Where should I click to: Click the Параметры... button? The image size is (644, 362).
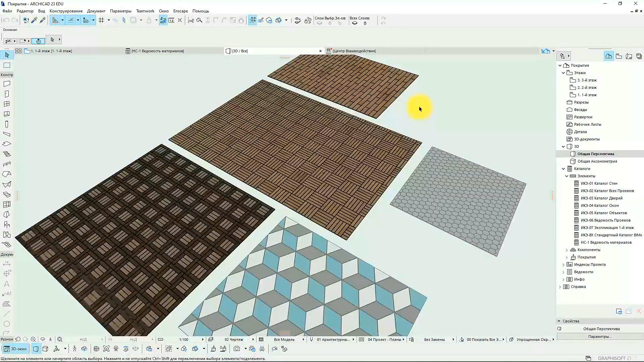[x=600, y=337]
